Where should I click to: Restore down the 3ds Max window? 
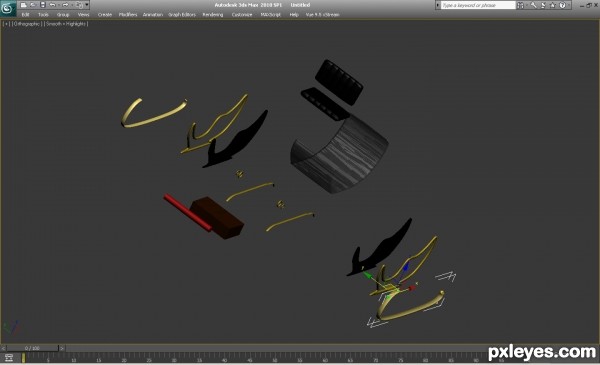589,5
